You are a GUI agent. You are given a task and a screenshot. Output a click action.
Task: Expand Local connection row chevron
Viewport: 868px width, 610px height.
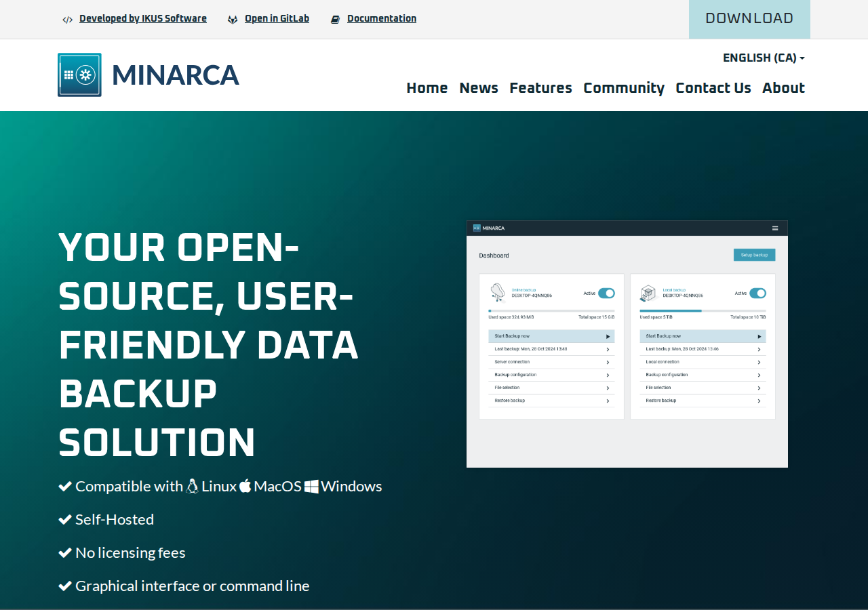point(759,363)
